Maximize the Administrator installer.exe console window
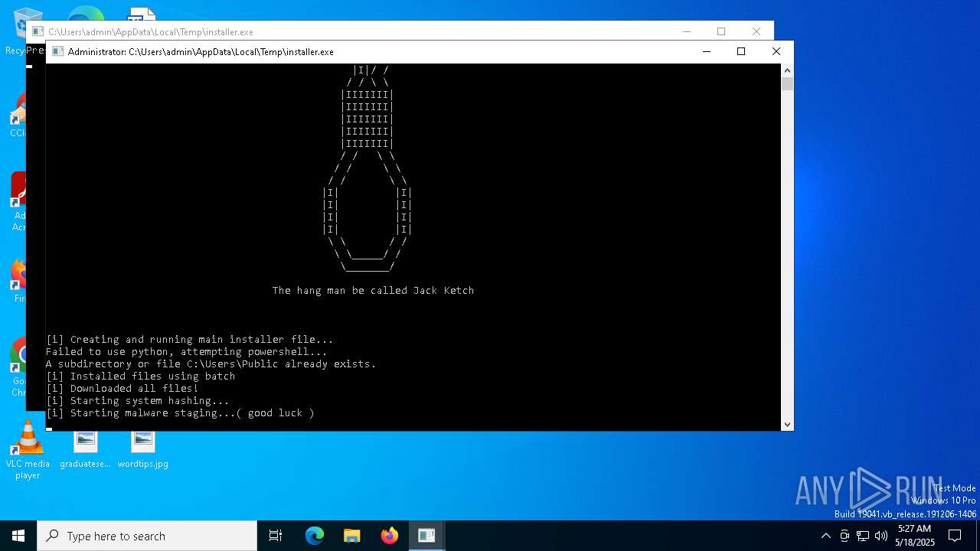Screen dimensions: 980x551 740,51
